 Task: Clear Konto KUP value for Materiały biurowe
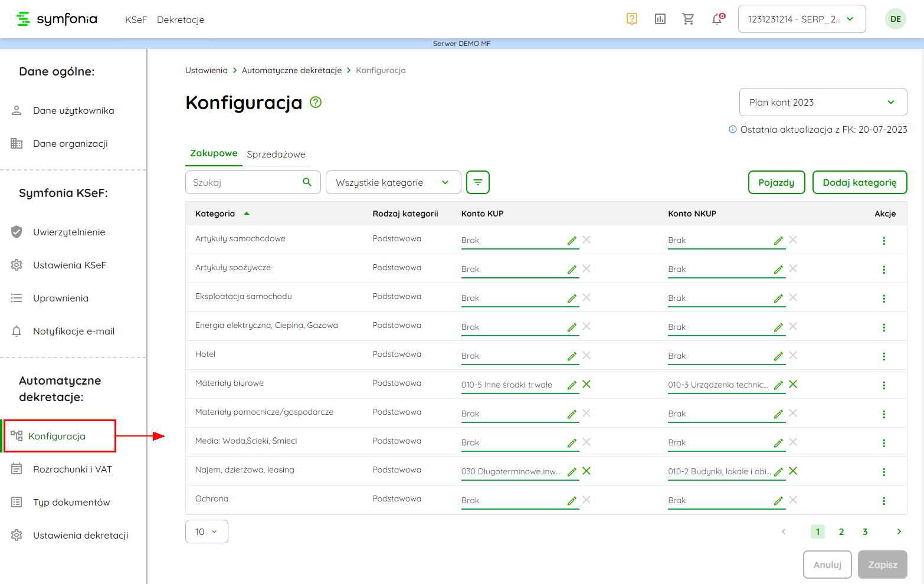tap(586, 384)
